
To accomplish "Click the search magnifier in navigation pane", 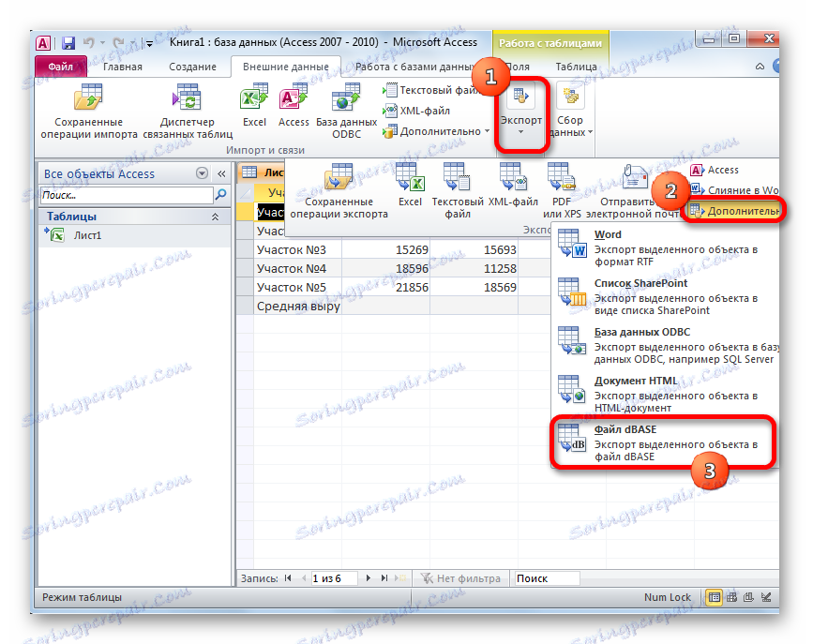I will (x=220, y=195).
